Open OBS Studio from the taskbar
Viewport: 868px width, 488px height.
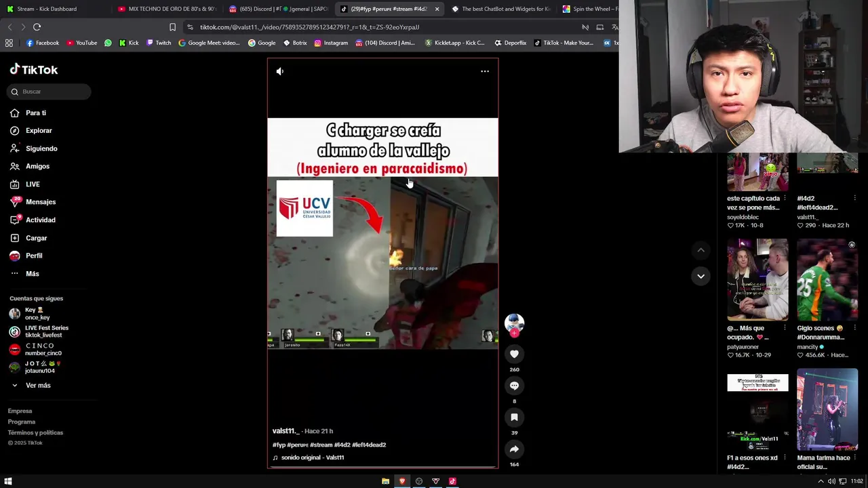419,481
